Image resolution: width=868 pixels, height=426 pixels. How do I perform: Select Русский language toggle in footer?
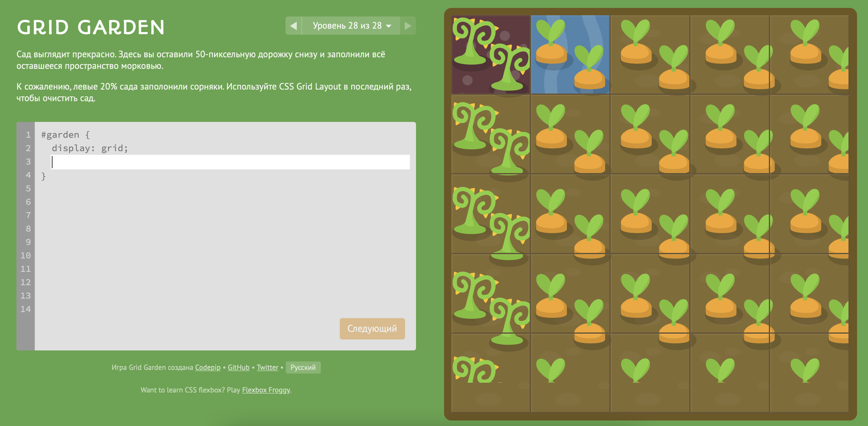303,367
